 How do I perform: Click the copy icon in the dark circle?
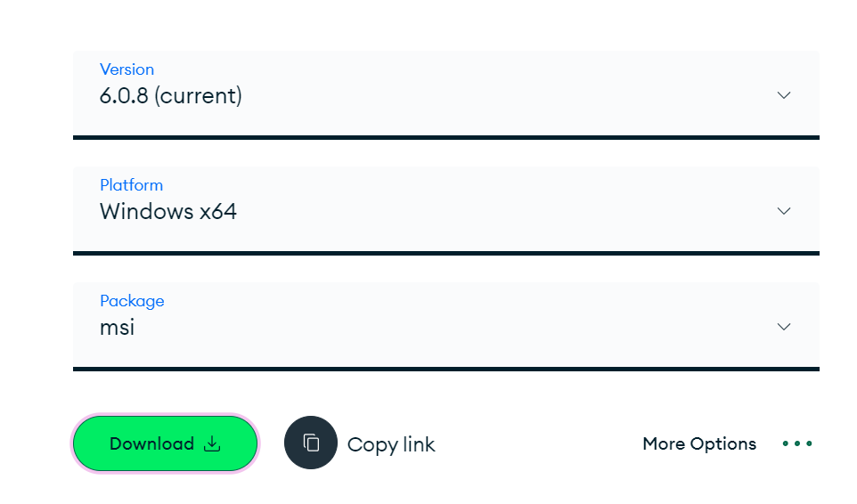(x=311, y=443)
